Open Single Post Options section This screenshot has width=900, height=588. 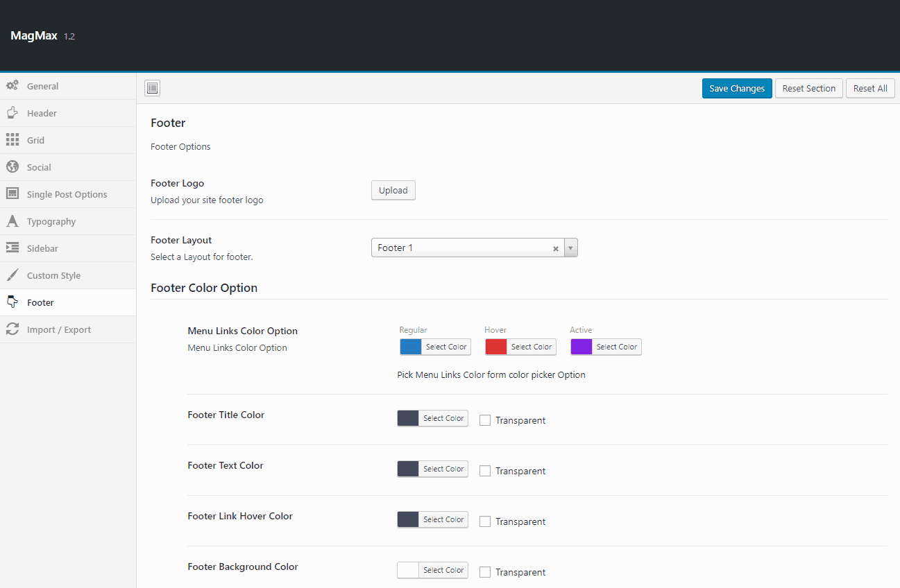pos(67,194)
